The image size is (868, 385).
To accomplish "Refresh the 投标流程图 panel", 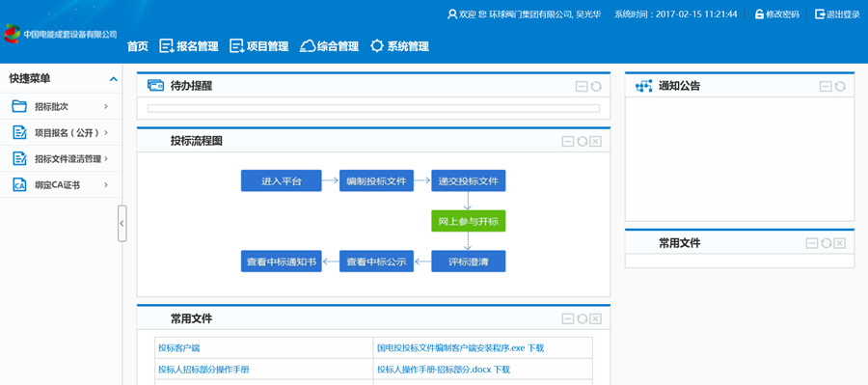I will (x=582, y=141).
